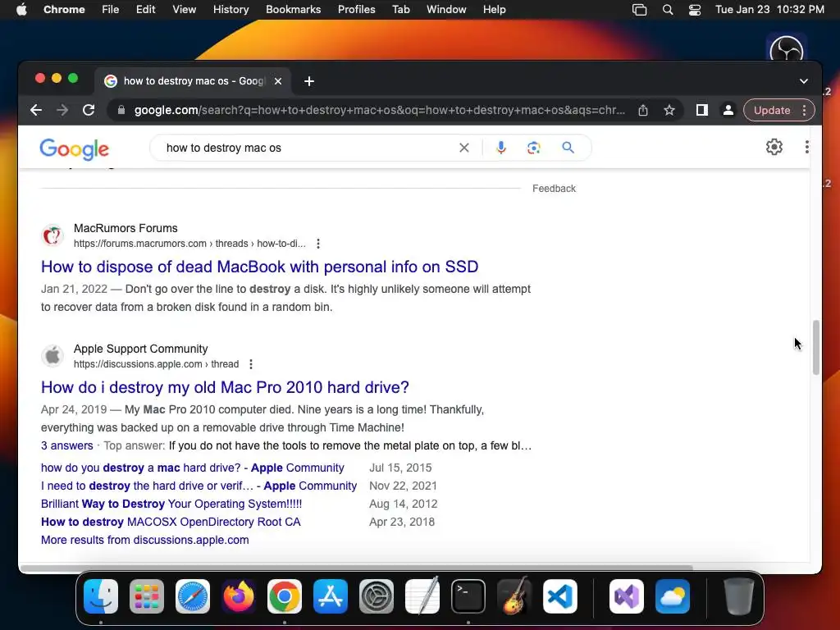Reload the Google search page
This screenshot has height=630, width=840.
pyautogui.click(x=89, y=110)
